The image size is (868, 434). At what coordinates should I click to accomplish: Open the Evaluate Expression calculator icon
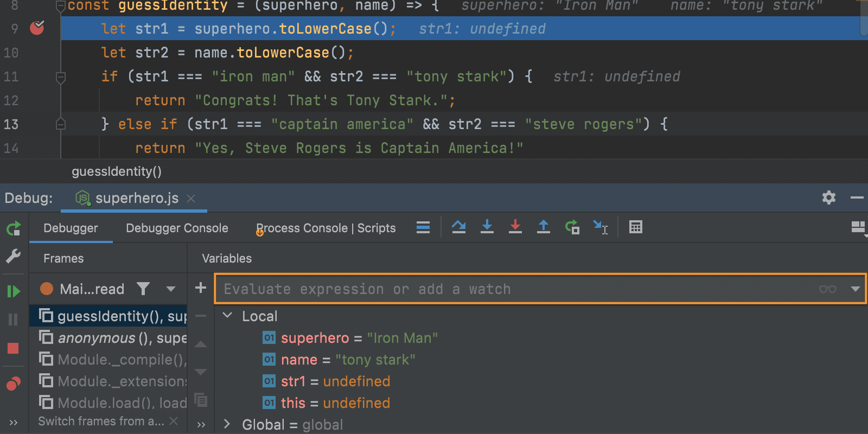[636, 227]
